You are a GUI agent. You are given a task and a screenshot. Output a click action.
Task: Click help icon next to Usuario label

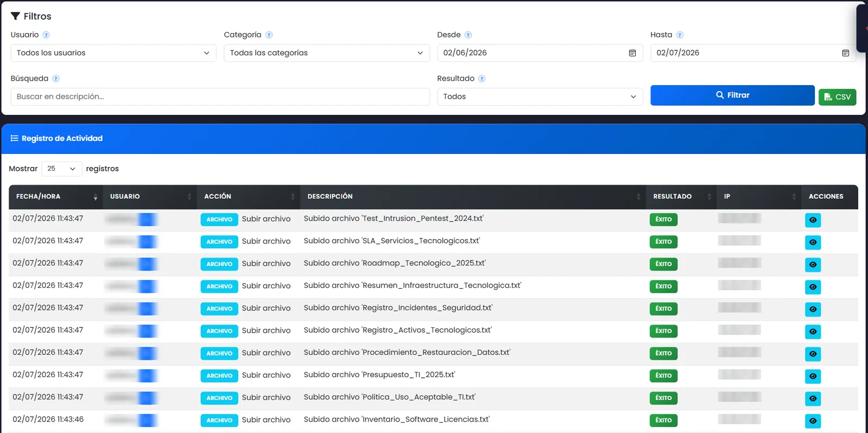46,35
